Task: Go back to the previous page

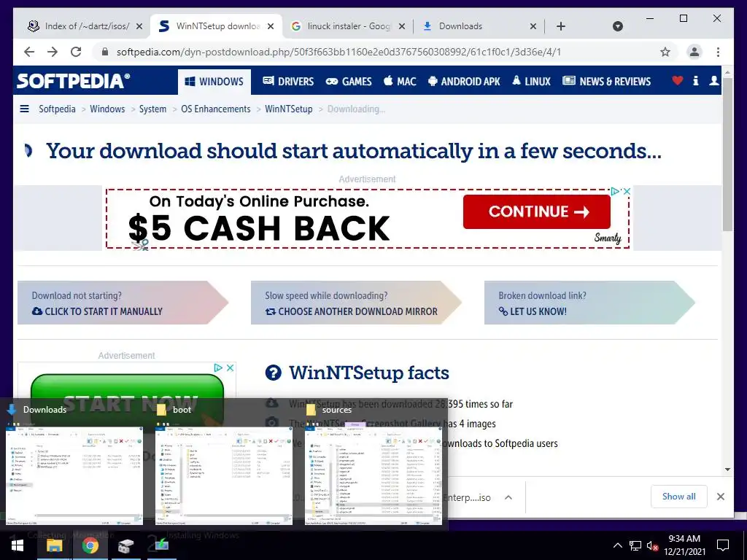Action: [29, 52]
